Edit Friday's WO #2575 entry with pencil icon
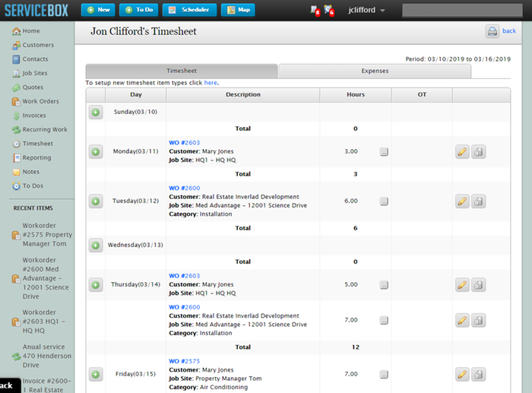The image size is (532, 393). [462, 374]
